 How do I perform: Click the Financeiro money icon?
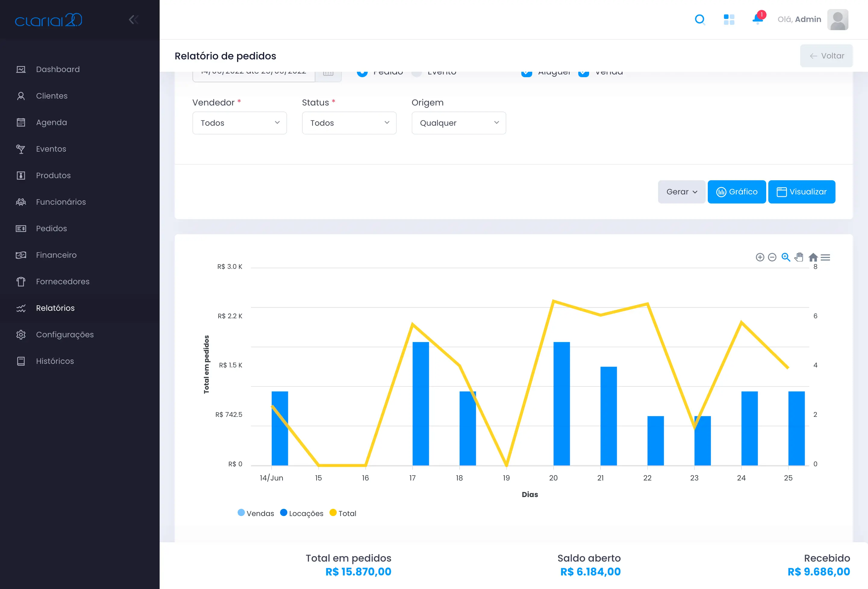[x=21, y=255]
